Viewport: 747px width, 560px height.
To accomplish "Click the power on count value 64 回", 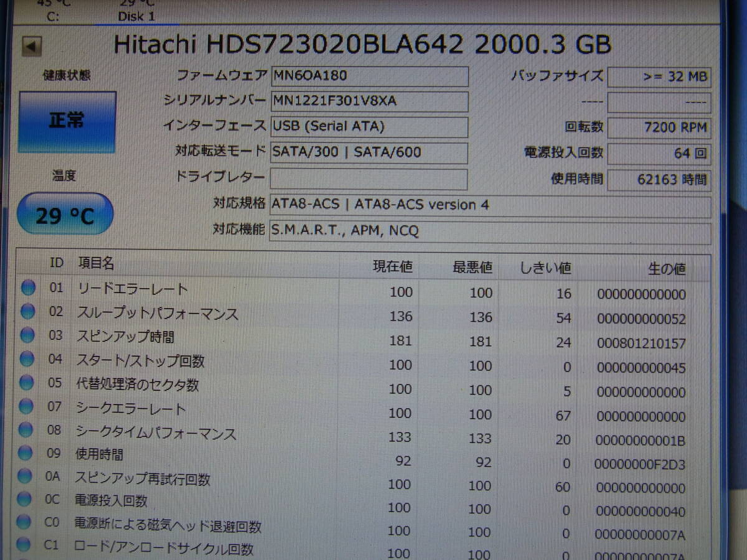I will (x=659, y=154).
